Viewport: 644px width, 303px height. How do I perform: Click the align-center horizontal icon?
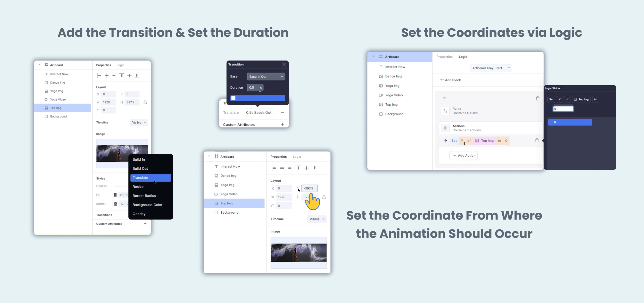106,75
